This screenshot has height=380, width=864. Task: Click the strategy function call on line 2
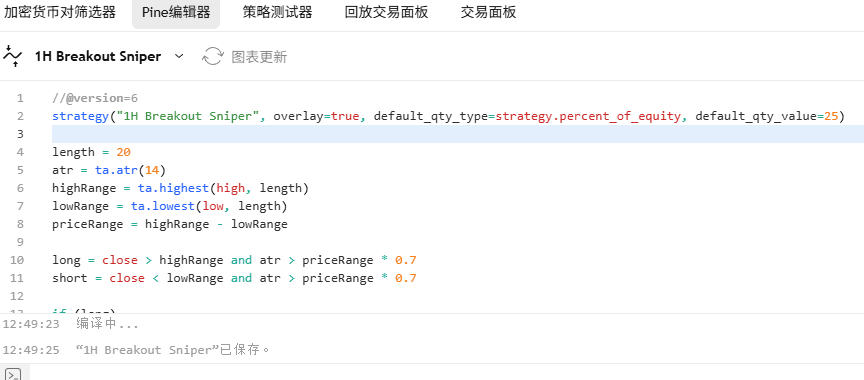click(80, 116)
